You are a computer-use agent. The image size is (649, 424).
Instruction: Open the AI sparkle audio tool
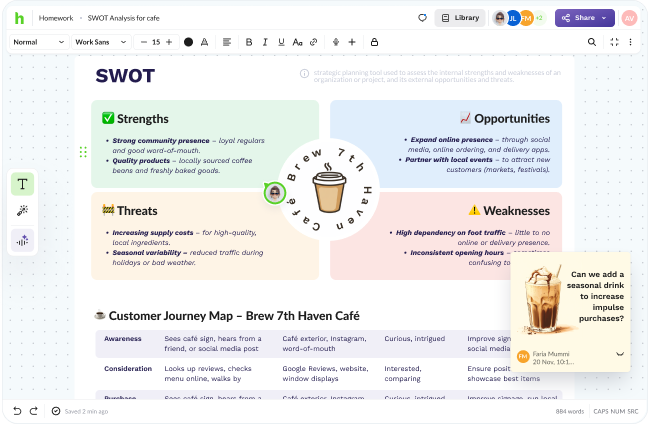pyautogui.click(x=22, y=240)
